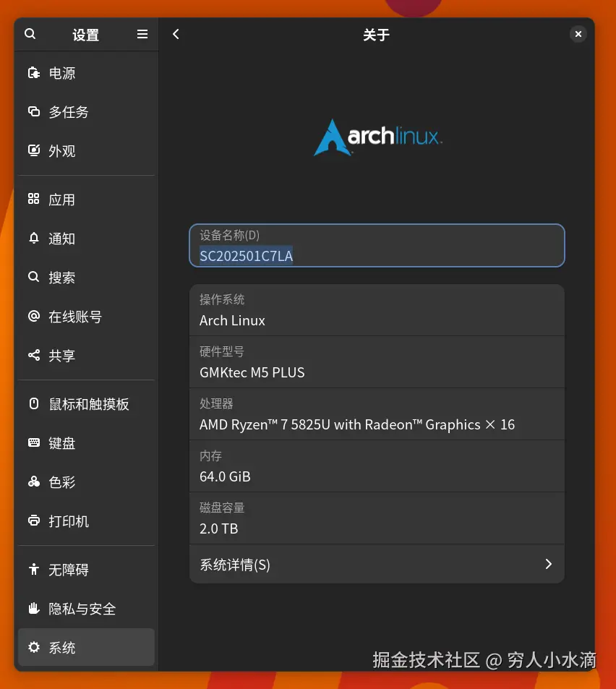Click the Appearance (外观) icon
The width and height of the screenshot is (616, 689).
pyautogui.click(x=34, y=150)
